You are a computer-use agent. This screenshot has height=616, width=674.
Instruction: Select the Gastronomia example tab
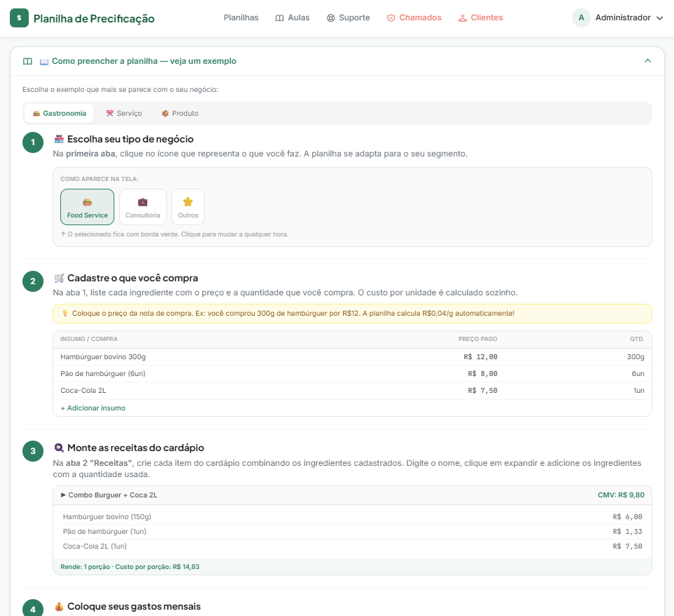pyautogui.click(x=59, y=114)
